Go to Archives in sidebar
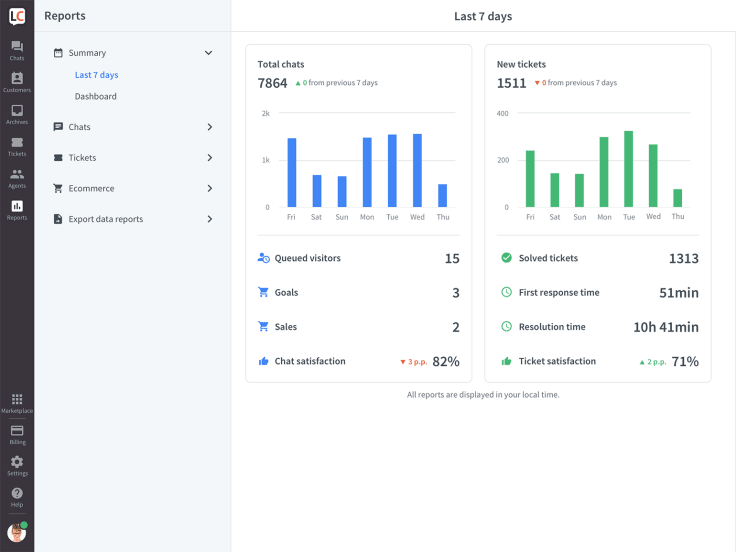This screenshot has height=552, width=736. 17,114
